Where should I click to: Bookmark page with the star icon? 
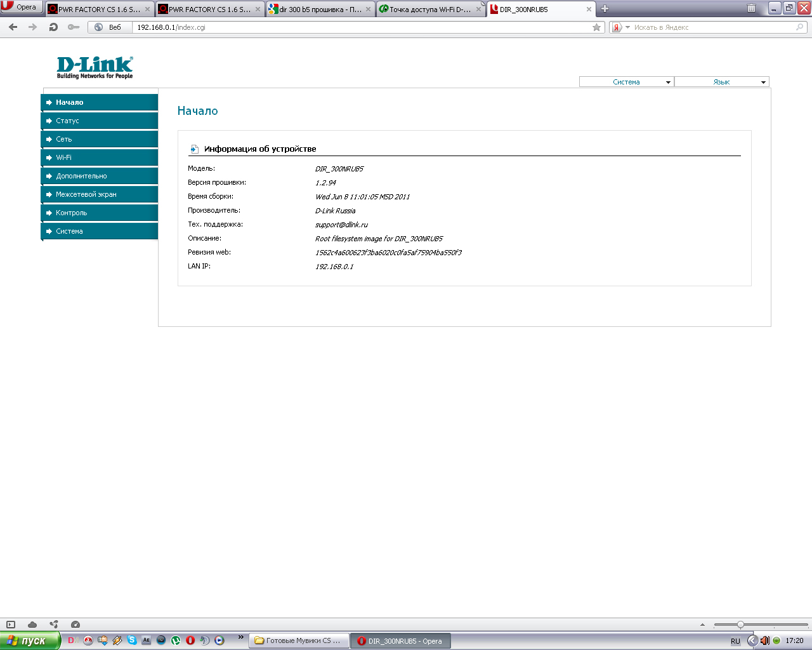point(596,27)
